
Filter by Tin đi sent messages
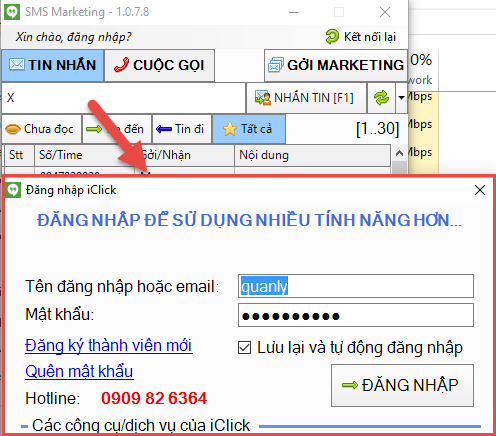[x=182, y=129]
